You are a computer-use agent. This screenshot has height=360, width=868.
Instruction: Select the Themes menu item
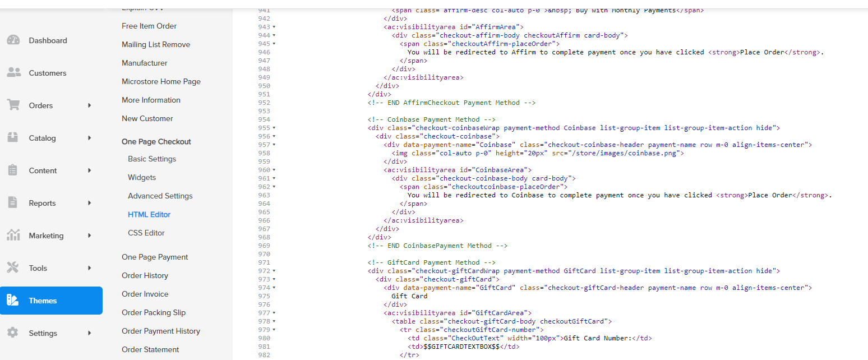pyautogui.click(x=51, y=301)
